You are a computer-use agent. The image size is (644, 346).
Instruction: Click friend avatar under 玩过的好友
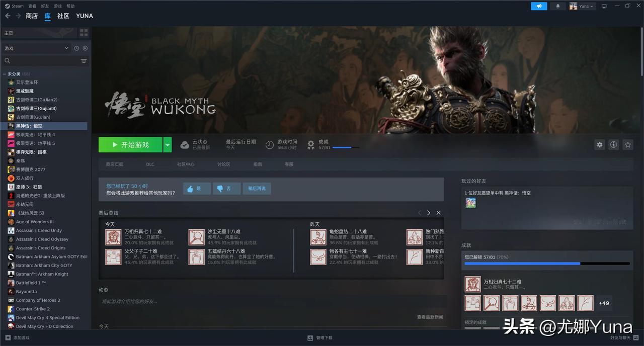(x=470, y=203)
